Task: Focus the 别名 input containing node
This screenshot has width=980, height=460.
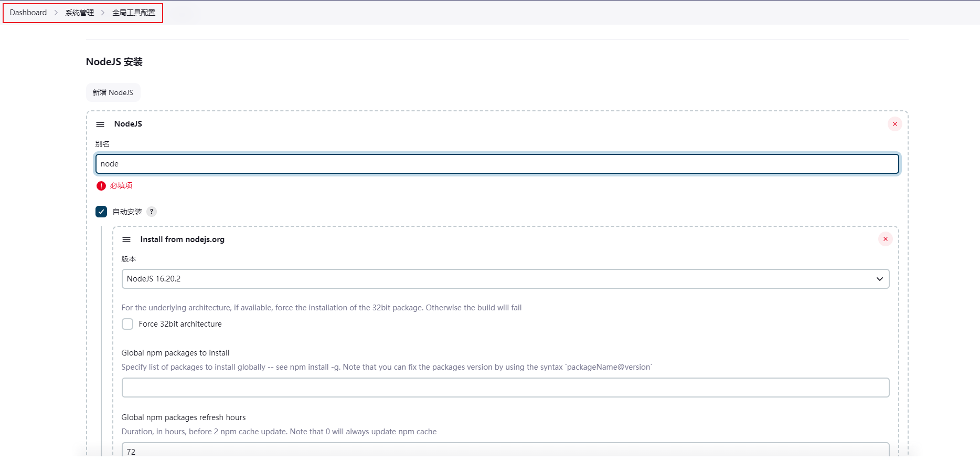Action: click(x=497, y=164)
